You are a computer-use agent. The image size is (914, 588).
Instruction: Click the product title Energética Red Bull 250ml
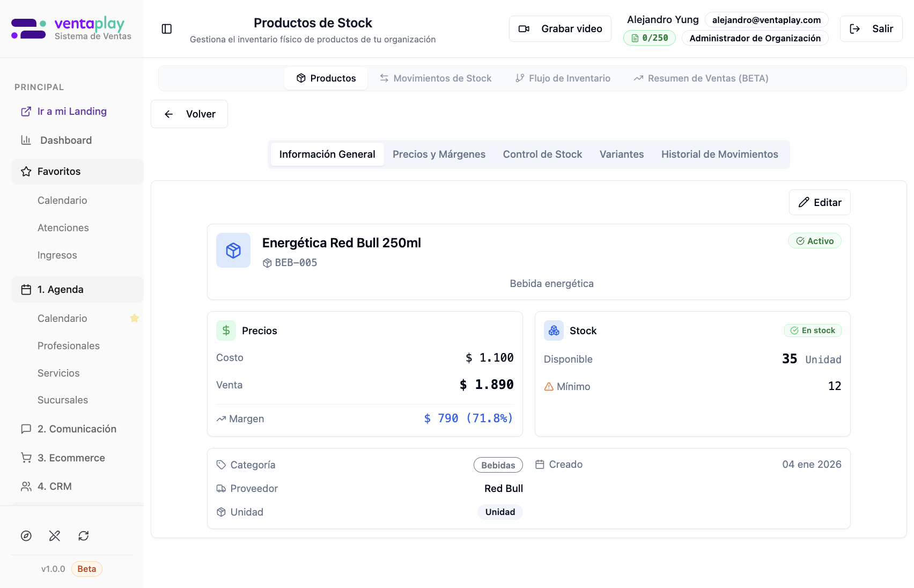[342, 243]
